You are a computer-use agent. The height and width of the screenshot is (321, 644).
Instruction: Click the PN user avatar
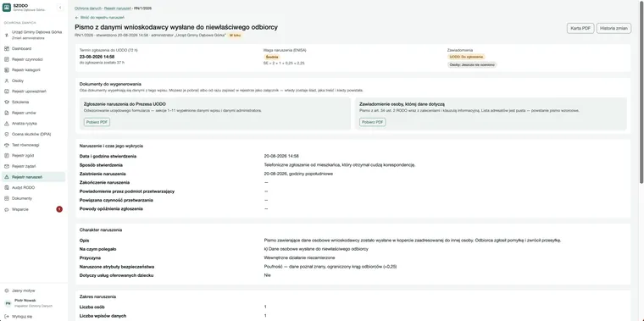(x=8, y=303)
